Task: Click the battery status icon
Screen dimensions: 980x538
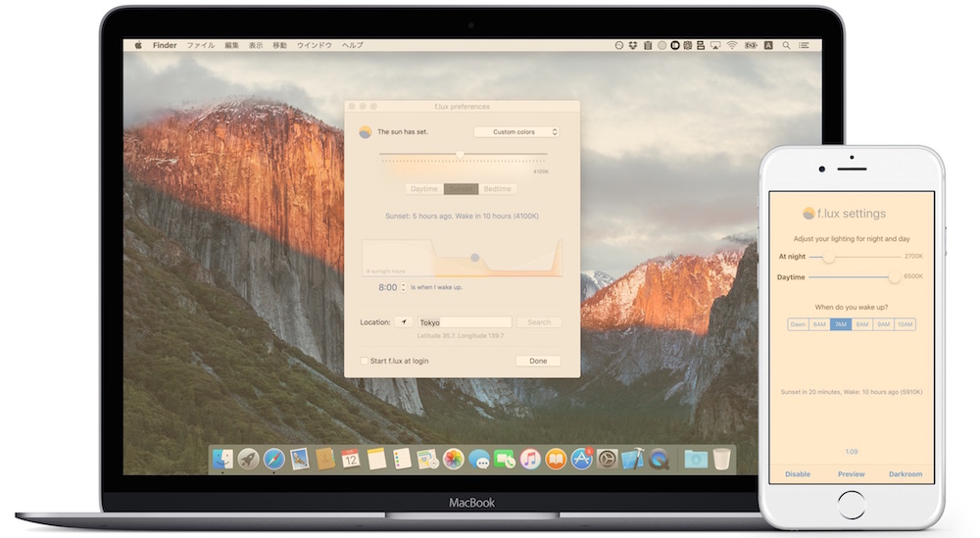Action: pos(752,45)
